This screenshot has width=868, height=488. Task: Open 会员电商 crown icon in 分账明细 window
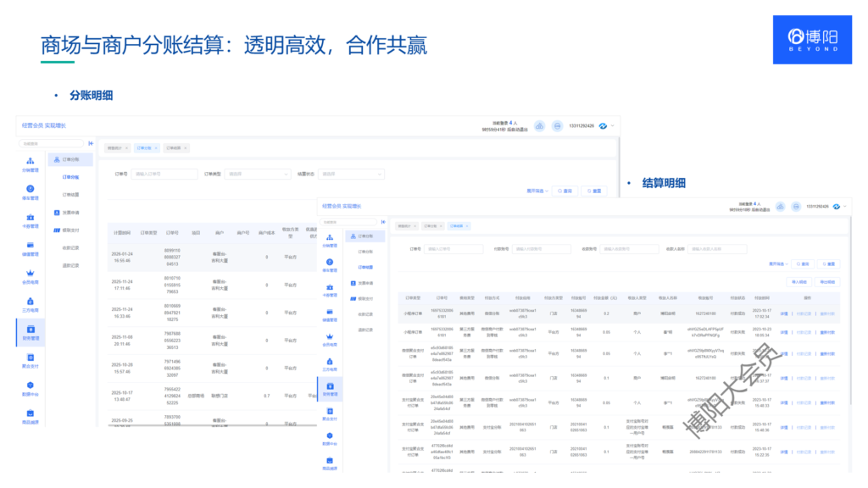[x=30, y=273]
